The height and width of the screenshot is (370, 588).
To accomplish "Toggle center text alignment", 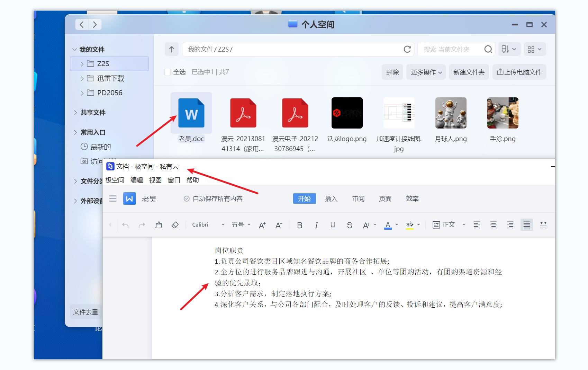I will 493,225.
